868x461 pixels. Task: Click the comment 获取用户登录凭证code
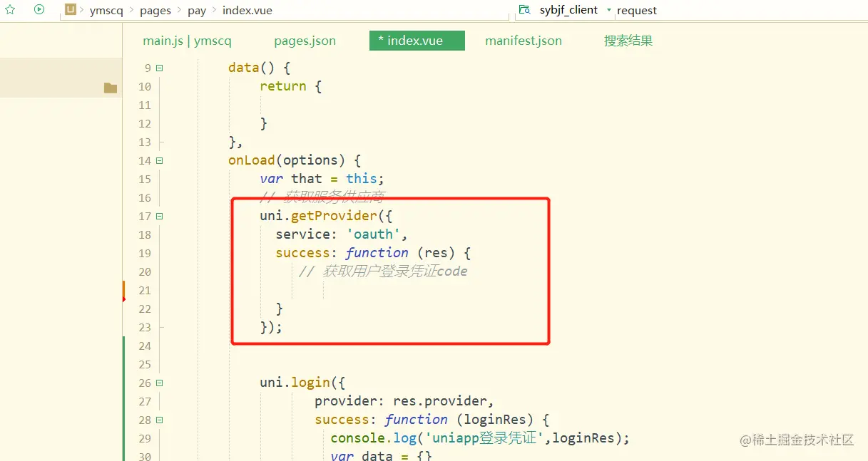click(x=383, y=271)
